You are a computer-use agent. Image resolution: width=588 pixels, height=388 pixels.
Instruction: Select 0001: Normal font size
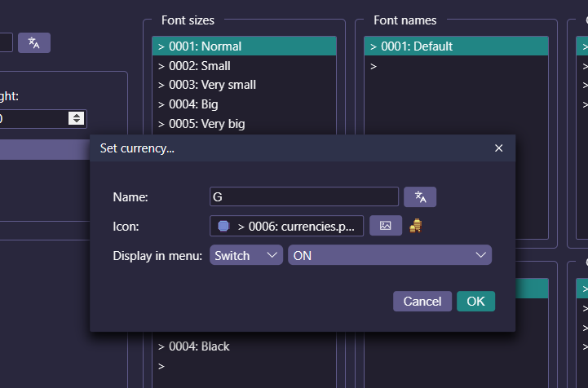tap(244, 46)
